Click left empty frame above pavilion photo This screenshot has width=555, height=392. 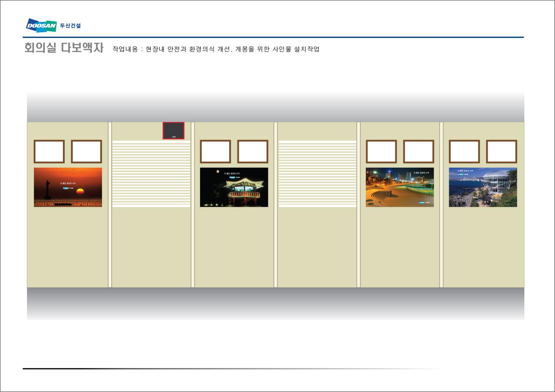(x=215, y=152)
